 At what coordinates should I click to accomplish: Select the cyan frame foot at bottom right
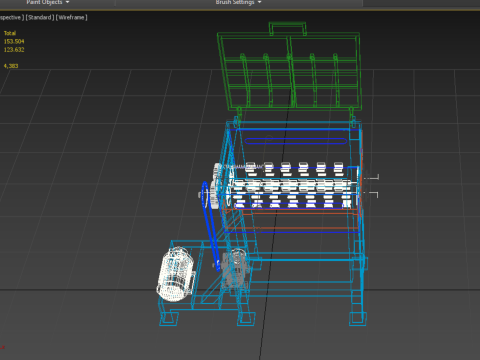coord(358,319)
